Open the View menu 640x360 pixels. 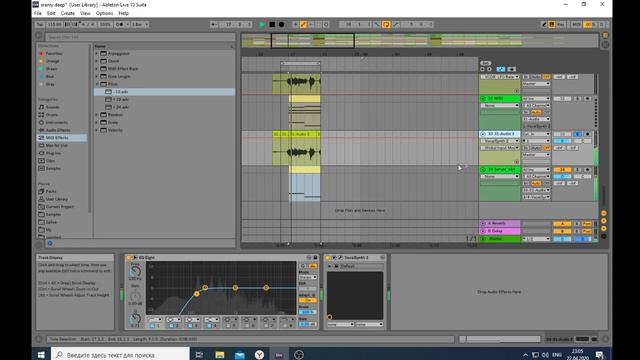tap(85, 13)
